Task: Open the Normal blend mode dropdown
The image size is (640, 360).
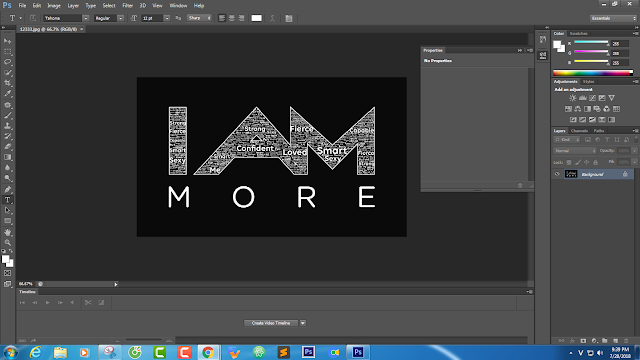Action: pyautogui.click(x=575, y=151)
